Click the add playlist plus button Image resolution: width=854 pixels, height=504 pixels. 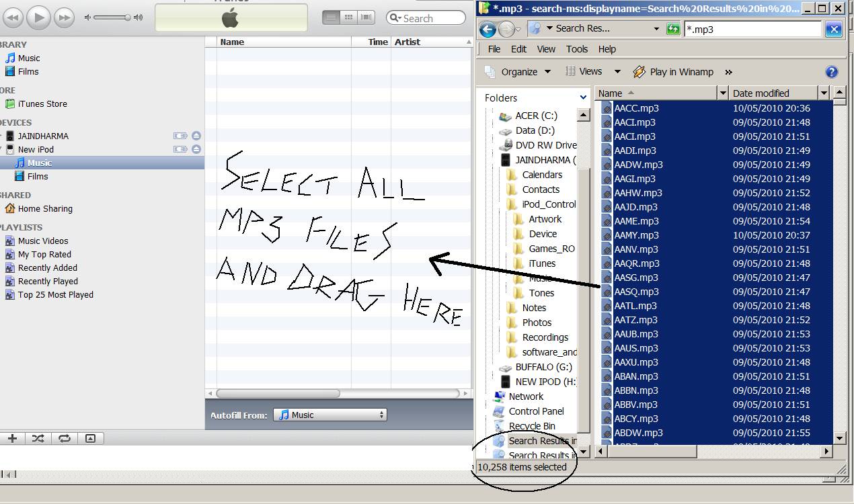click(x=12, y=438)
